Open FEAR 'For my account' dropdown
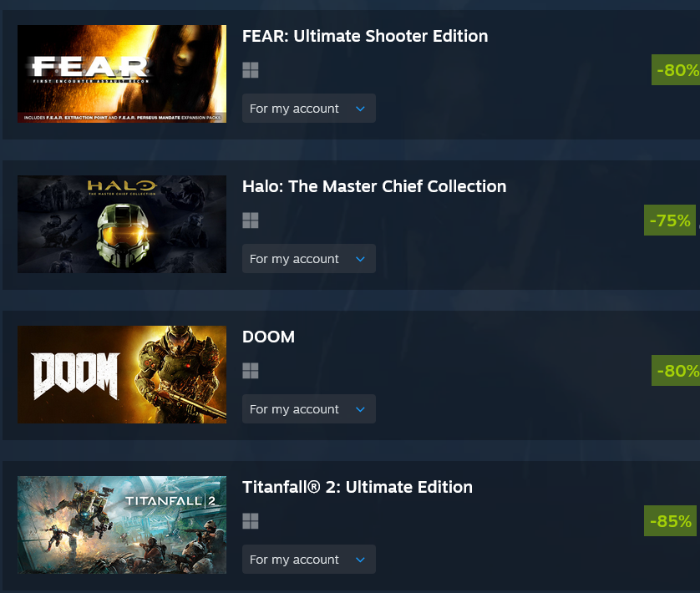Screen dimensions: 700x593 click(309, 109)
